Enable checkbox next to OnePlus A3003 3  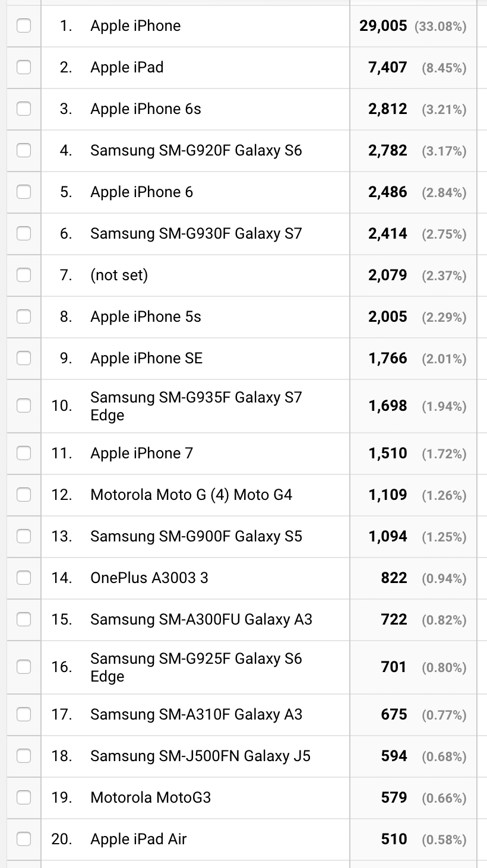[x=24, y=578]
